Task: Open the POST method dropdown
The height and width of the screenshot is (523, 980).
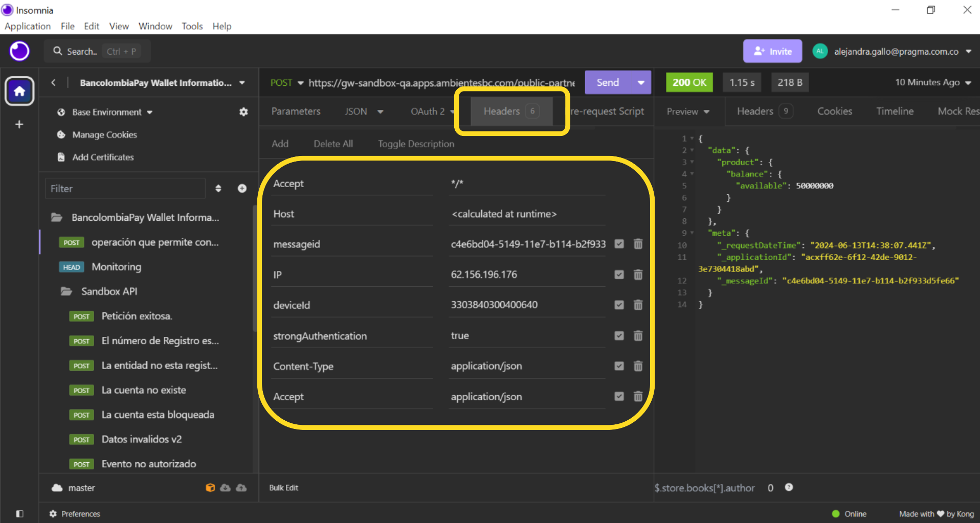Action: [x=287, y=82]
